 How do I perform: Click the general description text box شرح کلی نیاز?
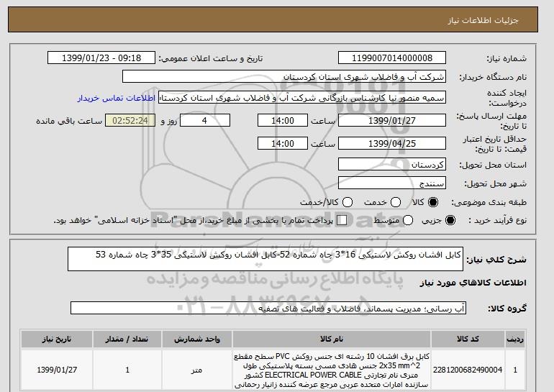pyautogui.click(x=265, y=259)
